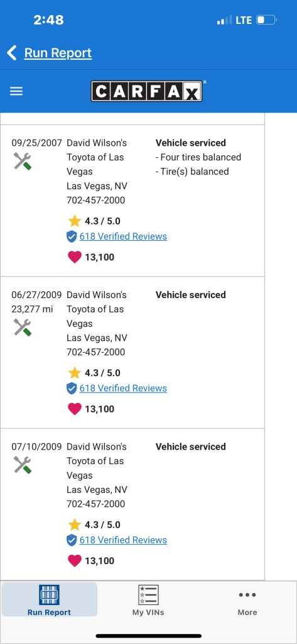This screenshot has width=297, height=644.
Task: Tap the CARFAX logo in the header
Action: pyautogui.click(x=146, y=91)
